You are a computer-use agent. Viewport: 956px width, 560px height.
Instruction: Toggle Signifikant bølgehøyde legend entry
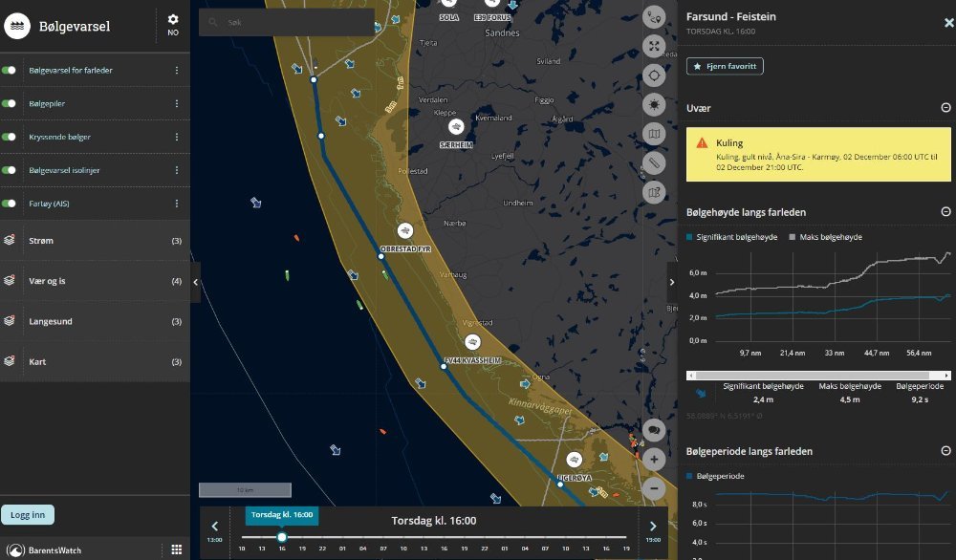click(x=731, y=237)
